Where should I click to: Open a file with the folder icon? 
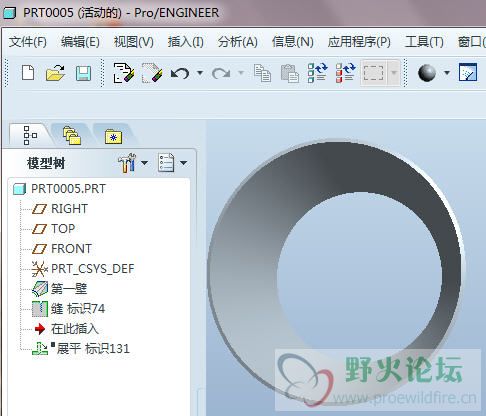(55, 73)
